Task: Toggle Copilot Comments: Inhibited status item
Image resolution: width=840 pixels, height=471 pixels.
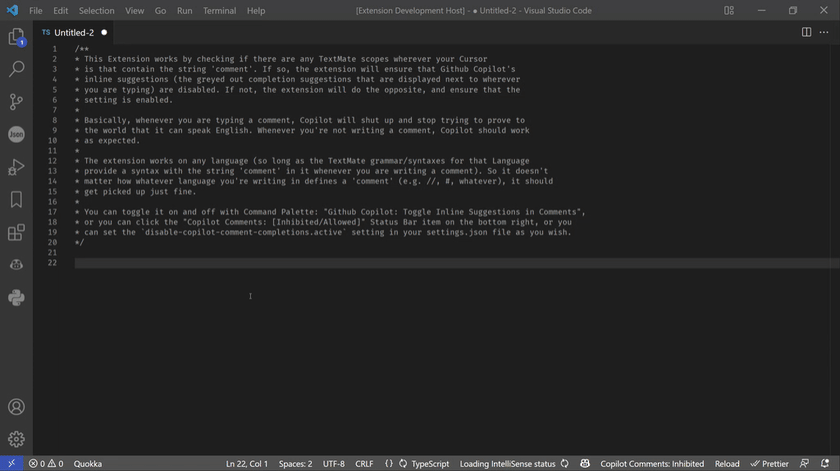Action: tap(652, 463)
